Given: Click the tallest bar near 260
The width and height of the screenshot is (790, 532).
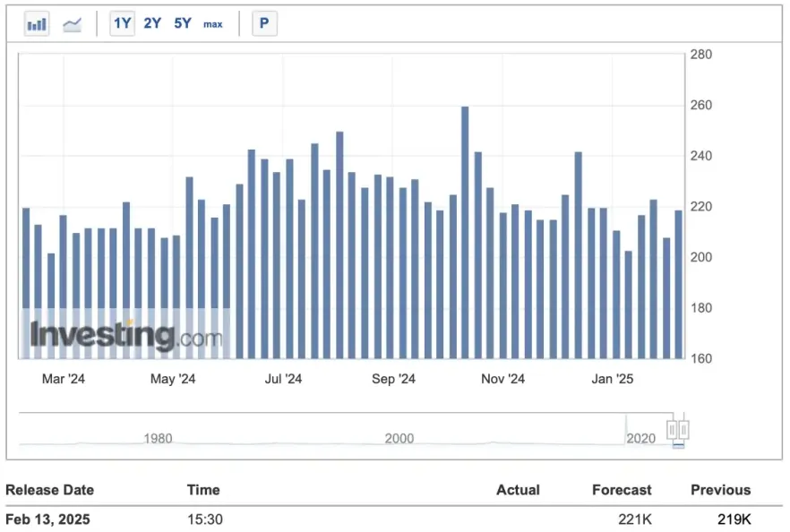Looking at the screenshot, I should click(x=465, y=233).
